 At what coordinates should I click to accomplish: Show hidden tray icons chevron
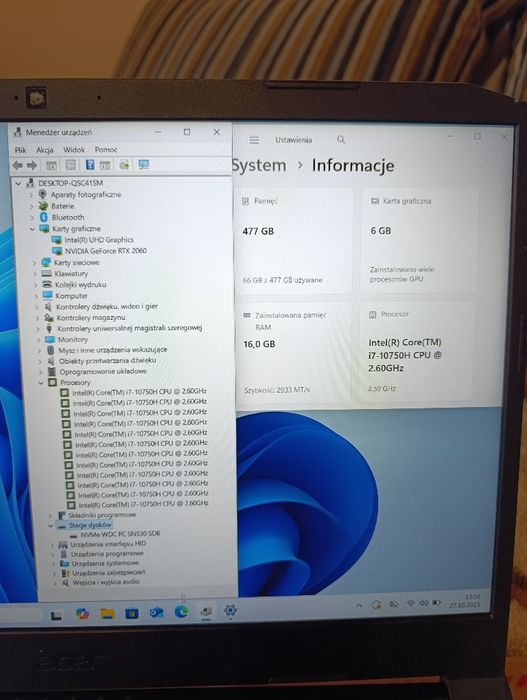click(x=359, y=605)
